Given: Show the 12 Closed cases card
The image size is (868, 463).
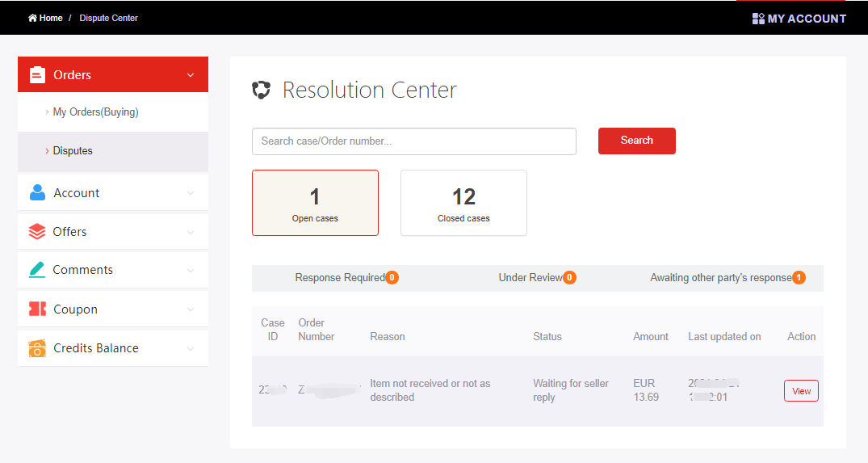Looking at the screenshot, I should [x=463, y=203].
